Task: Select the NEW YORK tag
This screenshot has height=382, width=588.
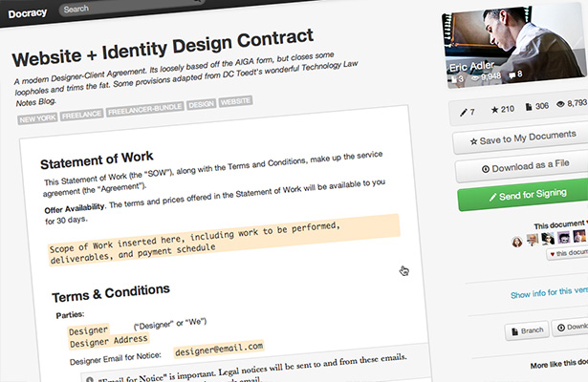Action: 37,118
